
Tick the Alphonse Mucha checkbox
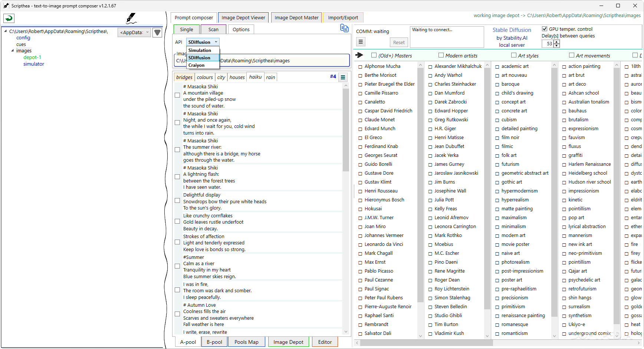(x=360, y=67)
